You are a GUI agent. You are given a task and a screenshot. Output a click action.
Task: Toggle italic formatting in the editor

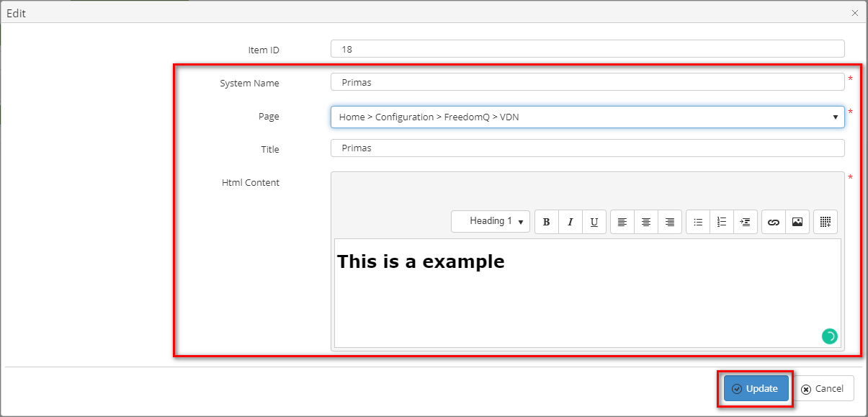pyautogui.click(x=570, y=222)
